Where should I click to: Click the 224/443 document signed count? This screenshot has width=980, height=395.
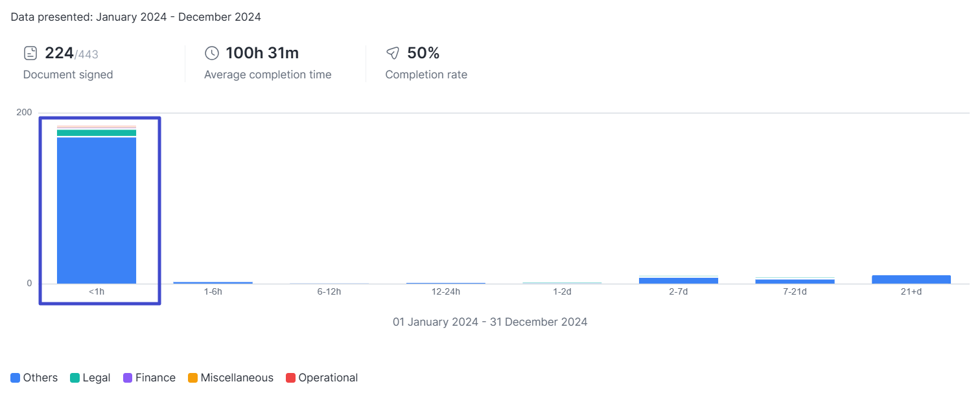(71, 53)
